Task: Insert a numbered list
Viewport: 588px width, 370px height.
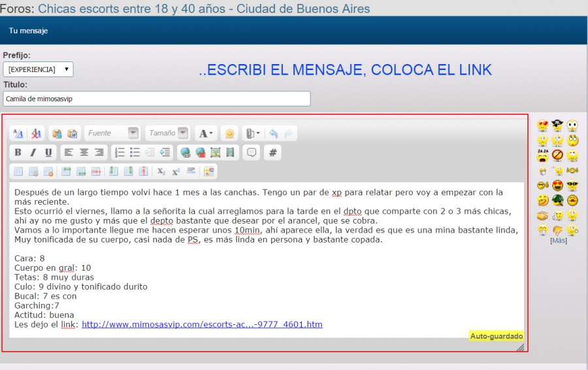Action: click(120, 152)
